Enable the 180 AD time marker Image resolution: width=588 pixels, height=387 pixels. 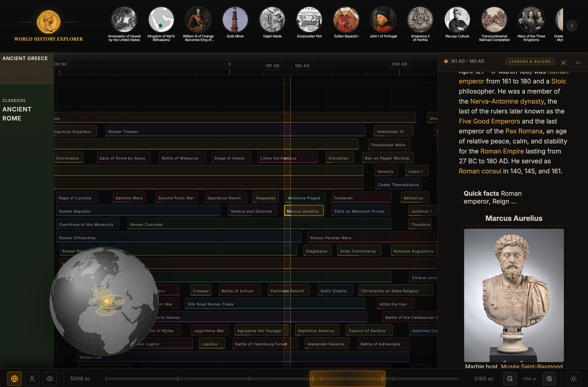302,66
